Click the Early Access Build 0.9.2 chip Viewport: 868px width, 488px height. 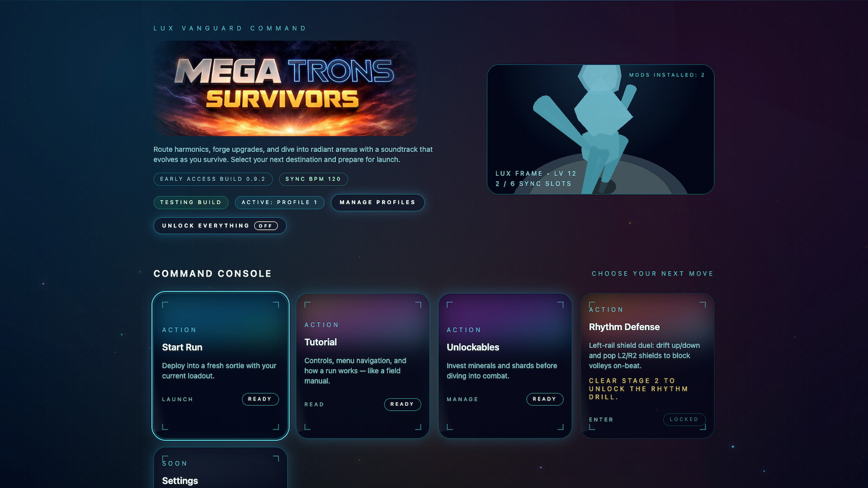(213, 179)
